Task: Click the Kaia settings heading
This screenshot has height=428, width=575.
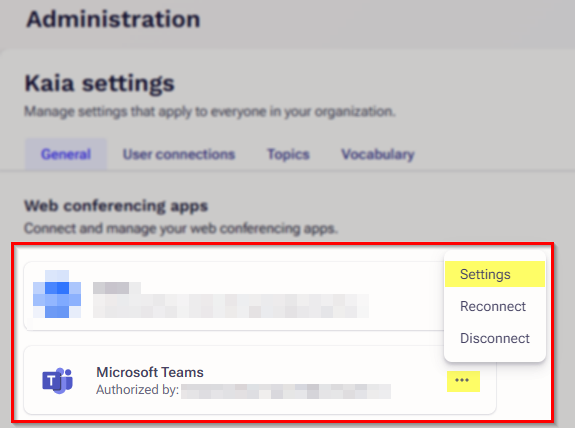Action: [x=99, y=83]
